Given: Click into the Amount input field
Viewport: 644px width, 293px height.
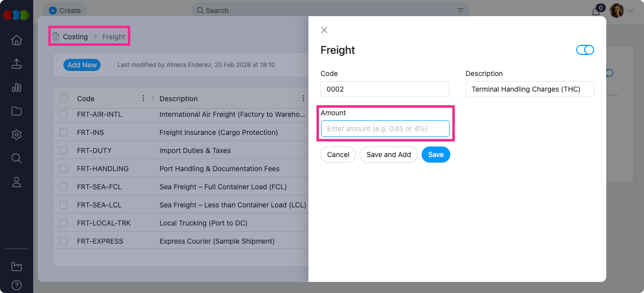Looking at the screenshot, I should click(385, 129).
